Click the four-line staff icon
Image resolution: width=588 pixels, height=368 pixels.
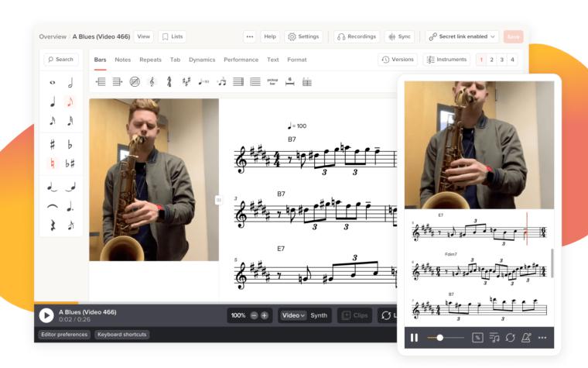click(255, 81)
